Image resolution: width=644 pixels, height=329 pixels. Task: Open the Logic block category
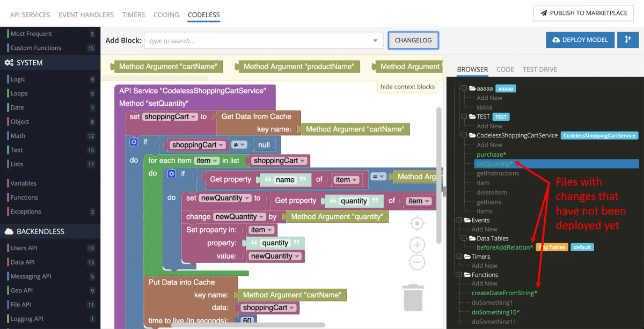(50, 79)
